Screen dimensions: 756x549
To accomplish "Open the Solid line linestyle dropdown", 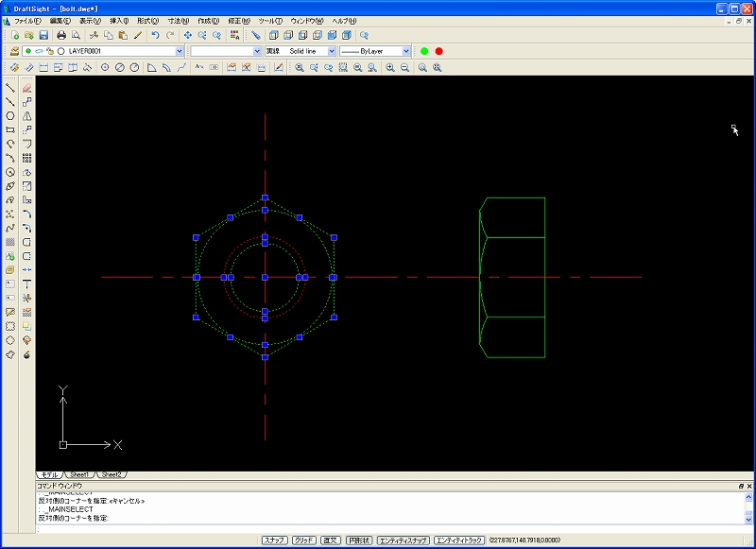I will [332, 51].
